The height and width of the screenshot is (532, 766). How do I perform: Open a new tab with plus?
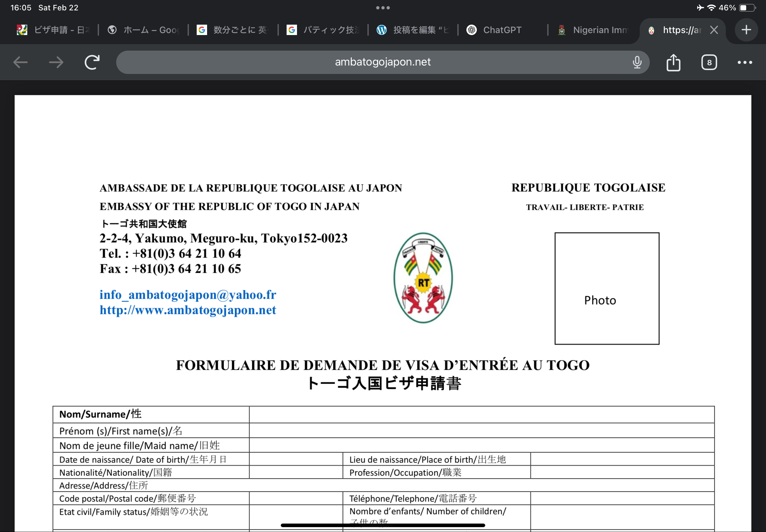pos(746,30)
